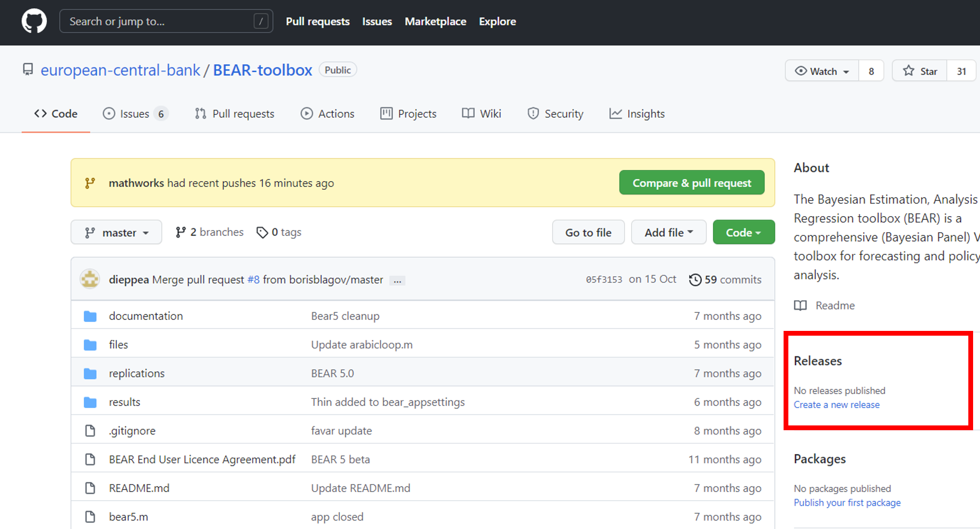Click Publish your first package link
This screenshot has width=980, height=529.
847,503
